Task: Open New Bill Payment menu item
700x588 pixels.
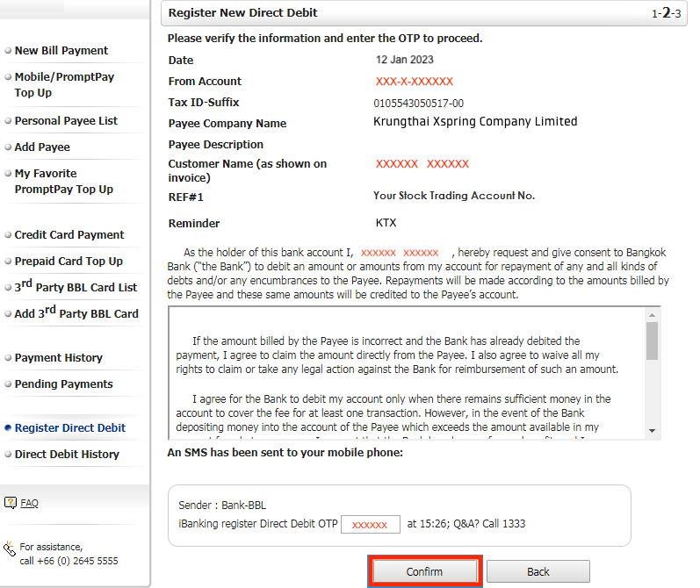Action: pos(61,51)
